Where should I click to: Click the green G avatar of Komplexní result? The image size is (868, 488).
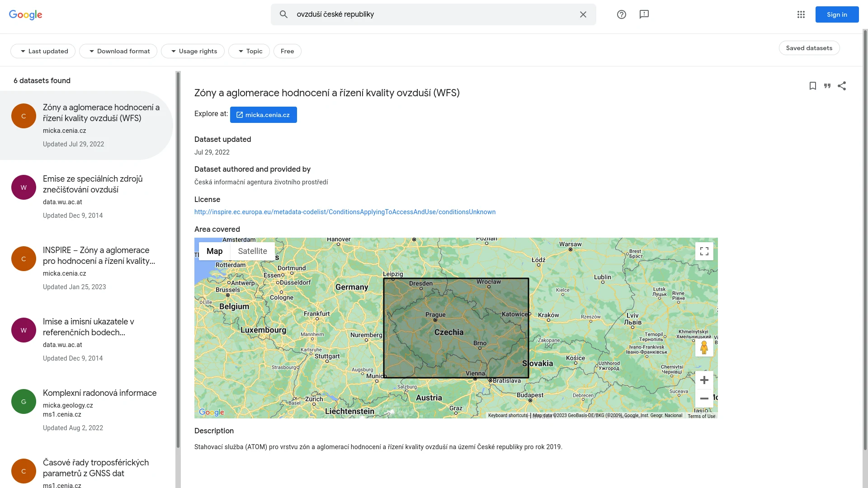[24, 402]
